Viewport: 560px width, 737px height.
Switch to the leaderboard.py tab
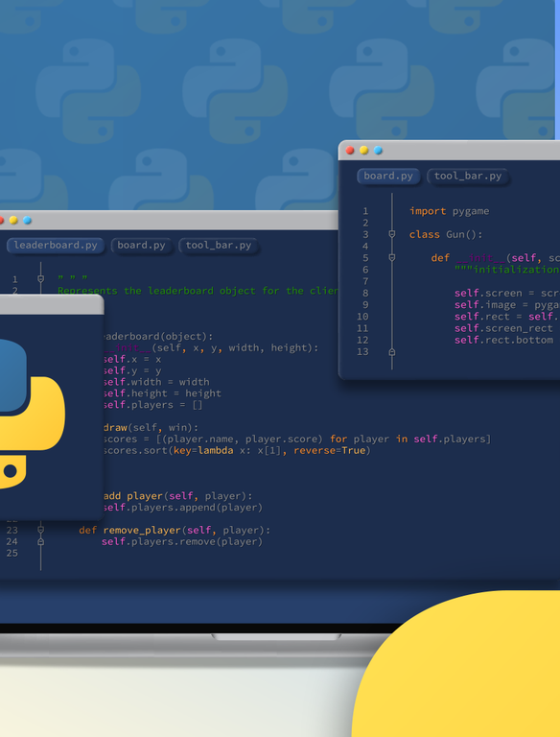pyautogui.click(x=56, y=246)
